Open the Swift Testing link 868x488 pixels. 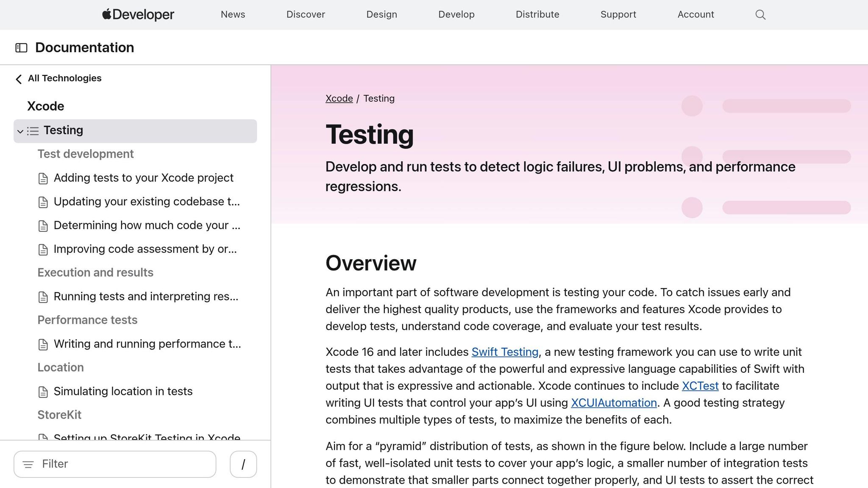[505, 352]
